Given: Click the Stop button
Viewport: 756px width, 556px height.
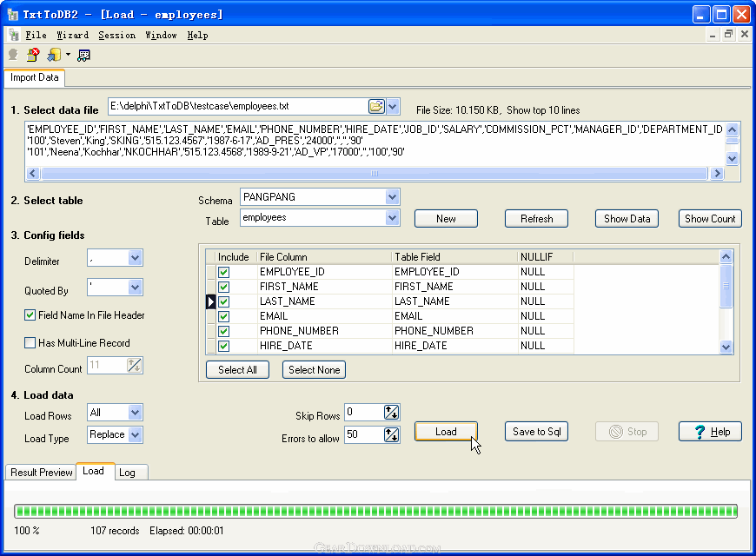Looking at the screenshot, I should [627, 432].
